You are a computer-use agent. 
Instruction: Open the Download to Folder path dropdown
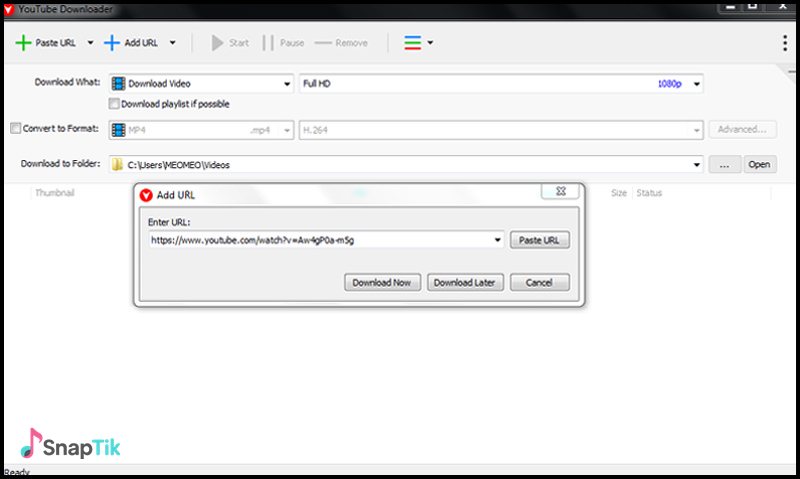697,165
